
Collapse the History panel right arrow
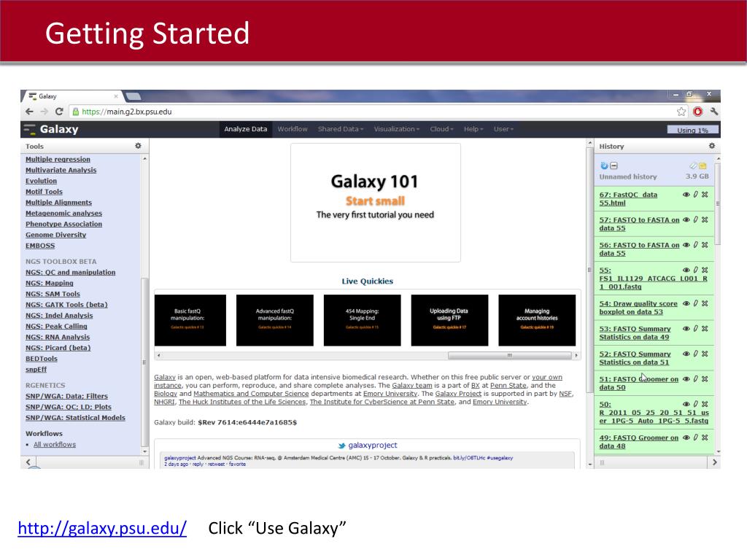[x=713, y=462]
